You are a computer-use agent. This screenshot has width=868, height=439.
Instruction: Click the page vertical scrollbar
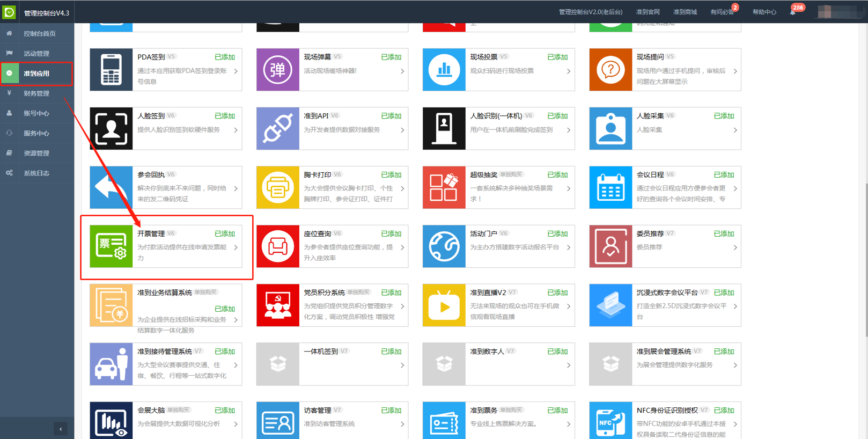(x=865, y=258)
